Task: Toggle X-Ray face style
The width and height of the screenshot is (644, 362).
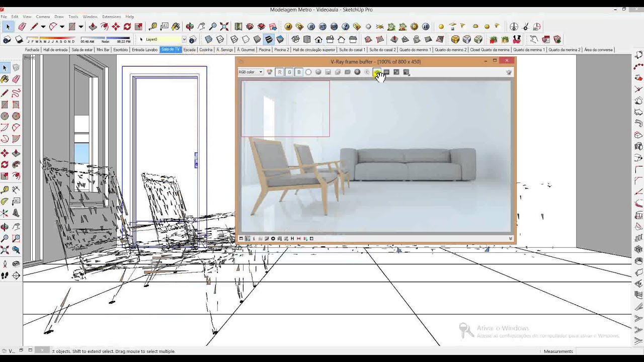Action: 209,39
